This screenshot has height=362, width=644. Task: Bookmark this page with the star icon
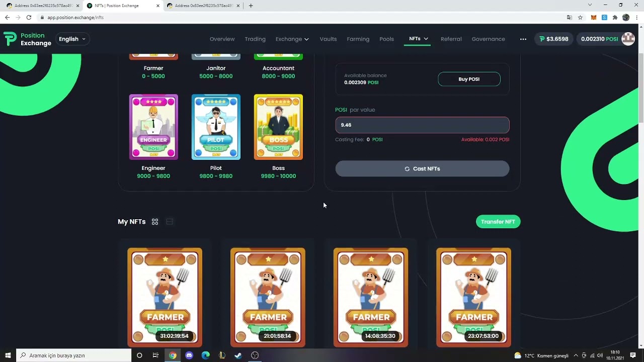pos(580,17)
